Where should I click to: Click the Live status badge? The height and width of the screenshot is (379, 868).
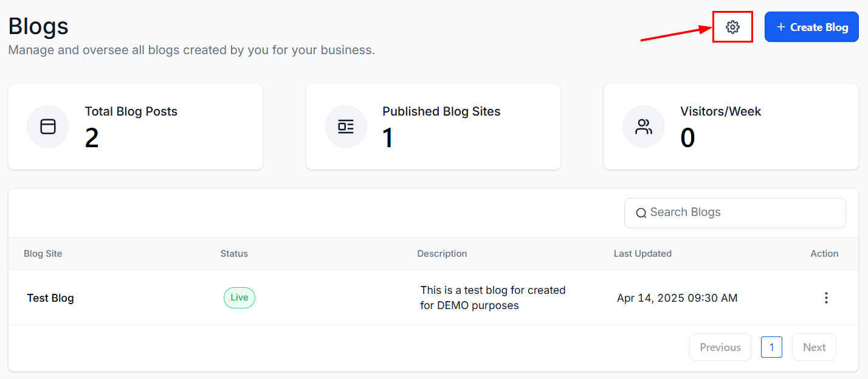click(239, 297)
